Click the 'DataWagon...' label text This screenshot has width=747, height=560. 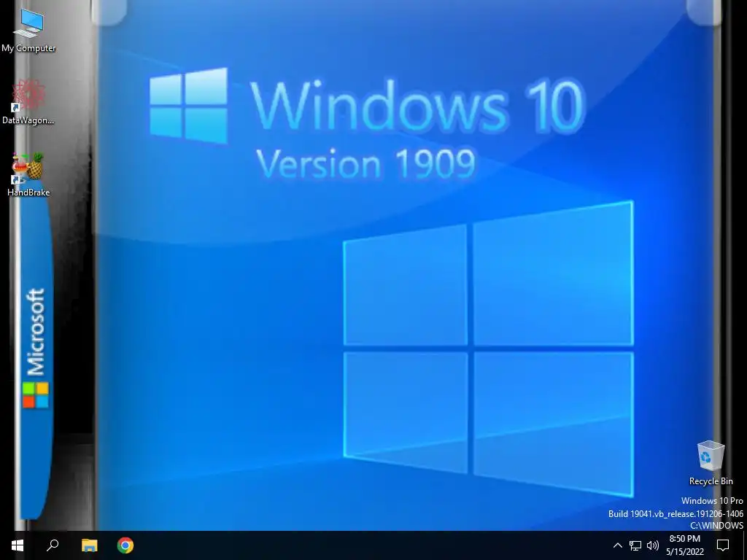coord(28,120)
